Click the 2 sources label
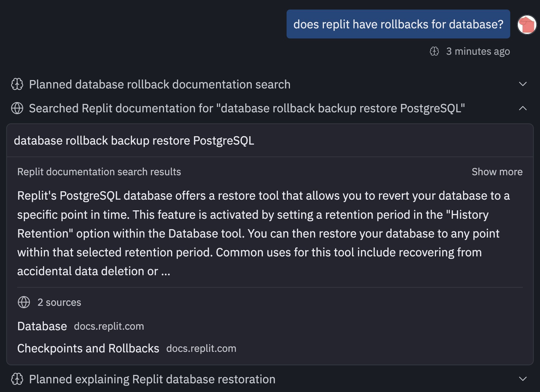This screenshot has width=540, height=392. coord(59,302)
